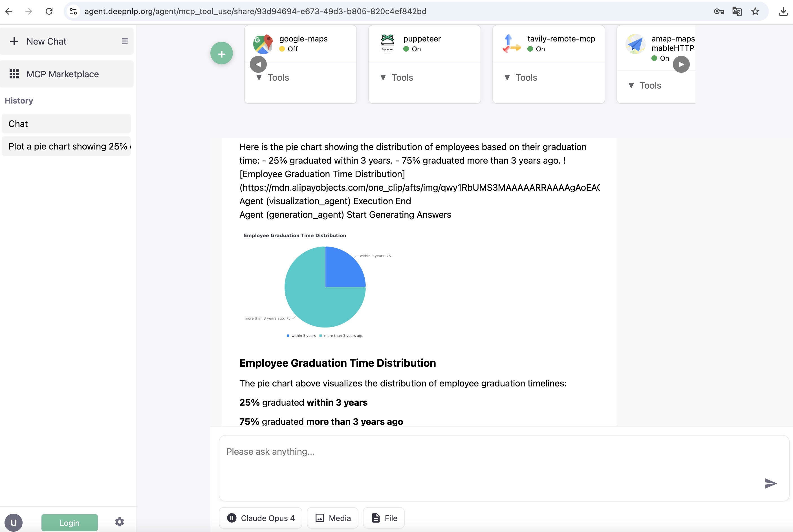Click the user avatar U icon
The height and width of the screenshot is (532, 793).
point(14,522)
